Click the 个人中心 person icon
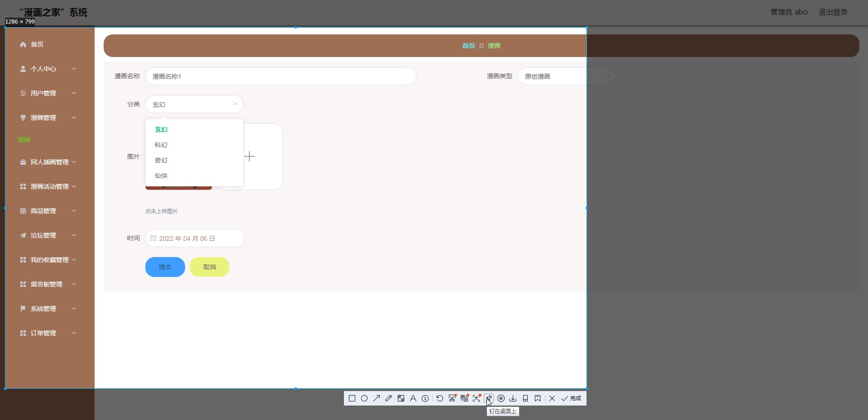 click(23, 69)
